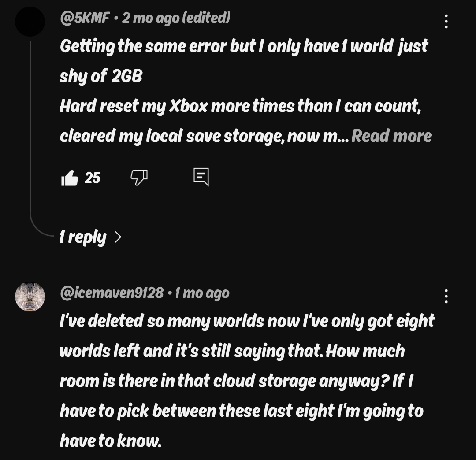Like the comment by @5KMF
Image resolution: width=476 pixels, height=460 pixels.
(x=70, y=178)
